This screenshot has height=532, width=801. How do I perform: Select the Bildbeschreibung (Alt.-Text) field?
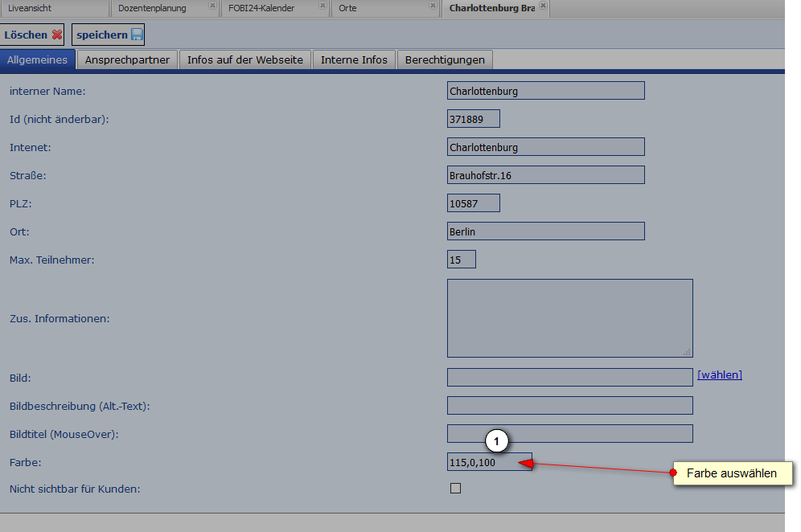[569, 406]
